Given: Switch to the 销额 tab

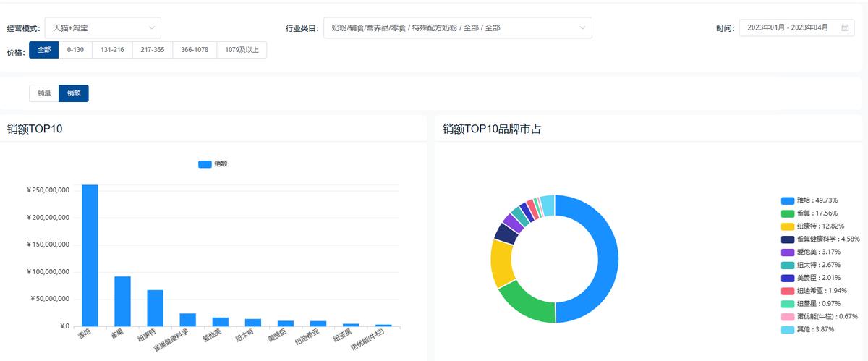Looking at the screenshot, I should pos(74,93).
